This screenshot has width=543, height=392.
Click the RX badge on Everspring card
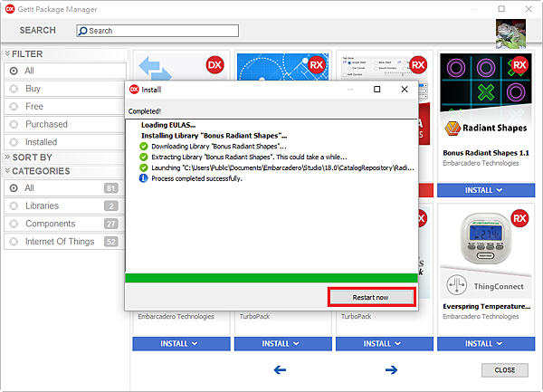519,218
